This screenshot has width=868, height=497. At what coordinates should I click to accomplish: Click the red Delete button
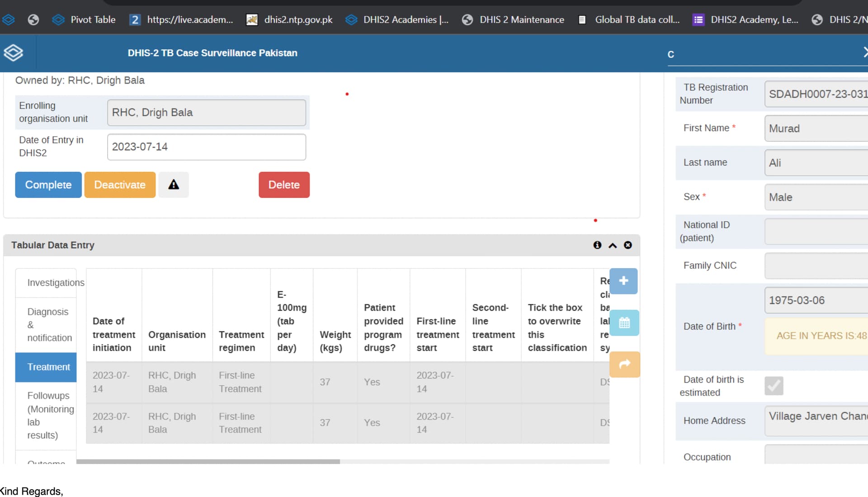click(284, 185)
